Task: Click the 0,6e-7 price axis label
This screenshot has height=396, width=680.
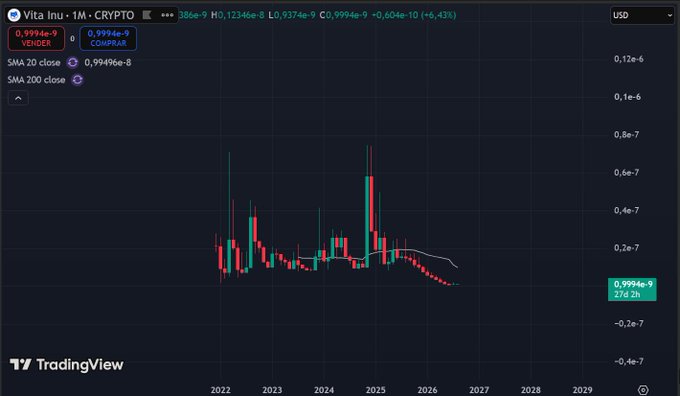Action: tap(626, 173)
